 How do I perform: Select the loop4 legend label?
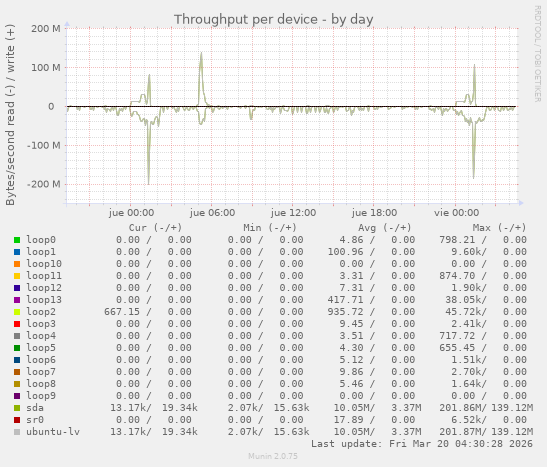pos(41,336)
